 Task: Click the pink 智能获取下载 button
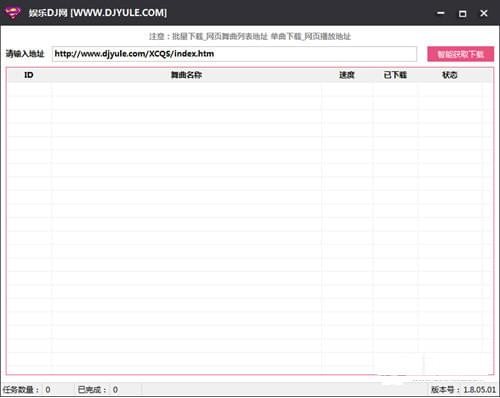[x=460, y=54]
